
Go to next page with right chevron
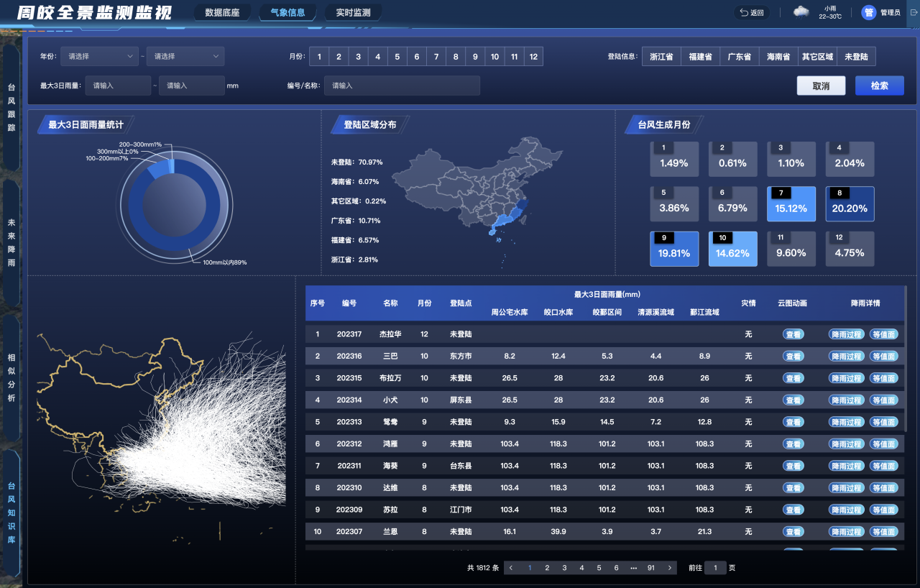pyautogui.click(x=670, y=568)
